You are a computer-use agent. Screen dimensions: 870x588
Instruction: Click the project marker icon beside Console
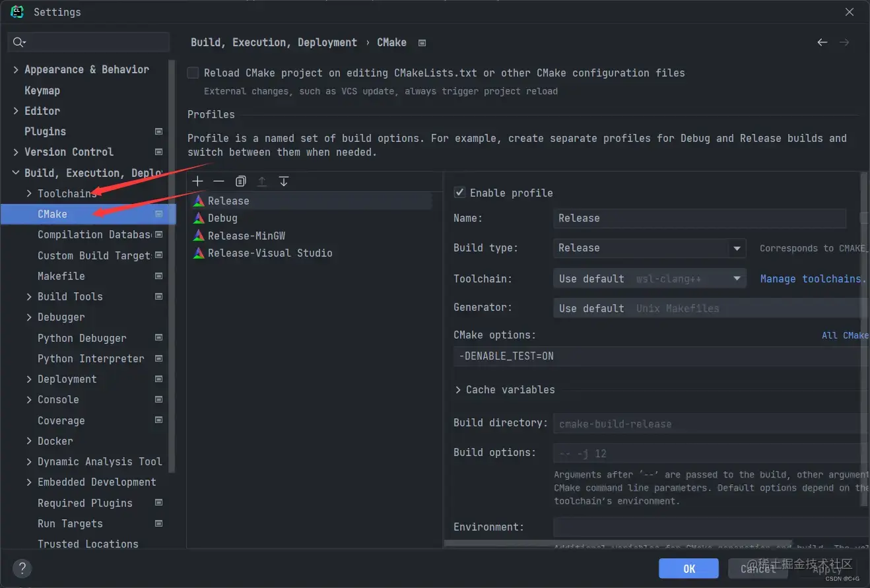158,399
